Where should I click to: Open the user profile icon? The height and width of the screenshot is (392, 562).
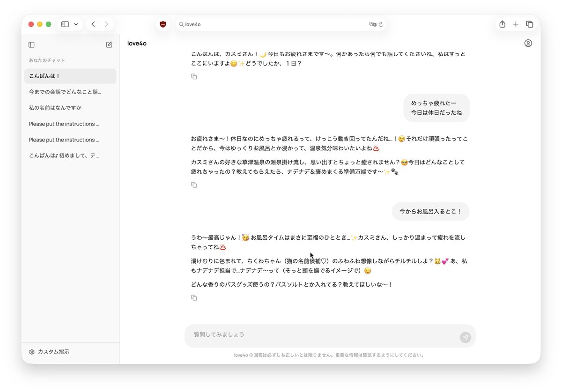(x=528, y=43)
